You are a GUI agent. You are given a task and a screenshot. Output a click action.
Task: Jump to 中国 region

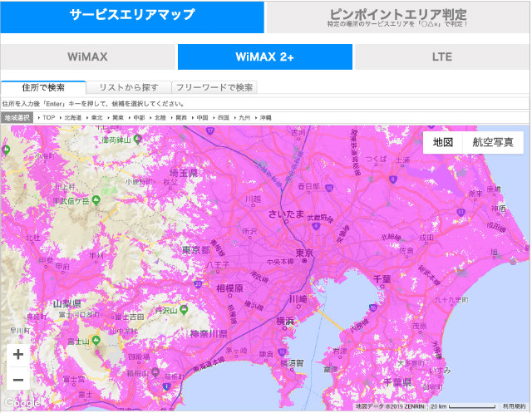[202, 118]
